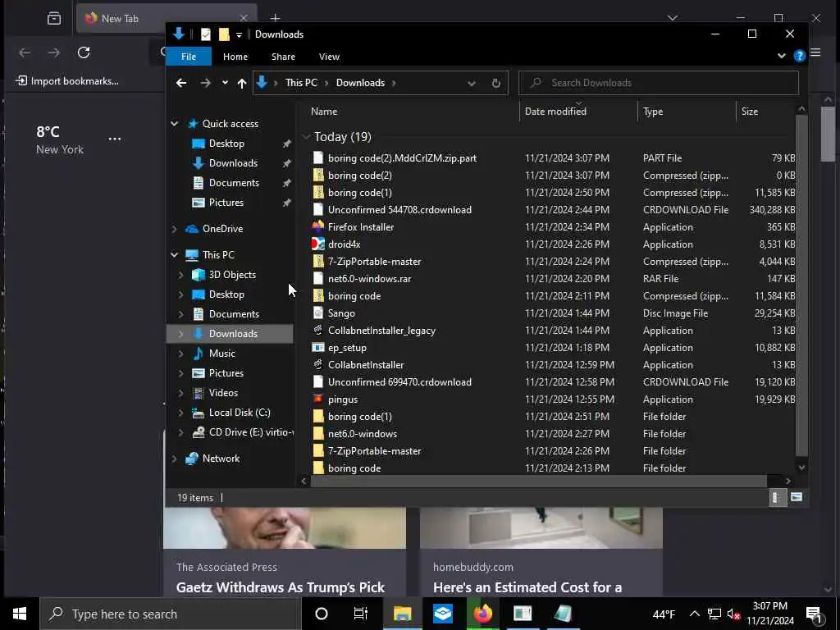Open the address bar history dropdown
840x630 pixels.
point(472,83)
